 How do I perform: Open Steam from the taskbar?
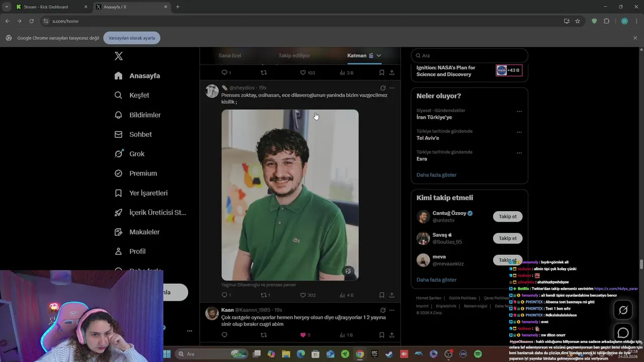pos(389,354)
